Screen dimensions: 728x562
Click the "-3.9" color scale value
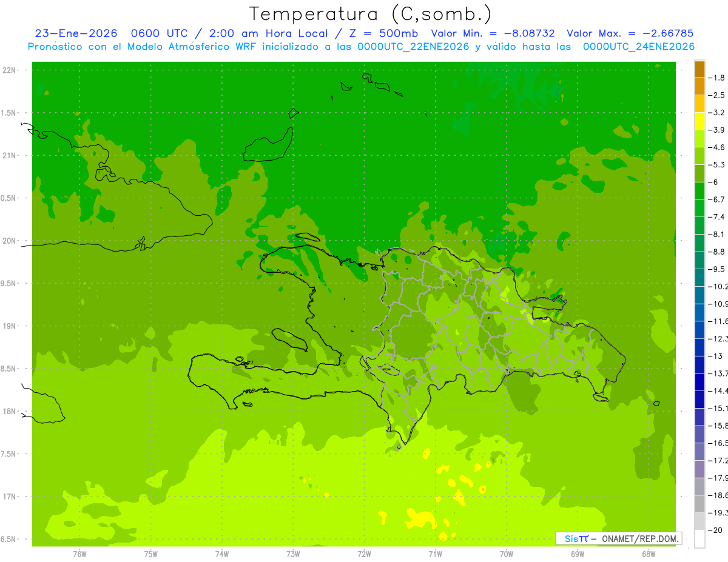pyautogui.click(x=718, y=130)
